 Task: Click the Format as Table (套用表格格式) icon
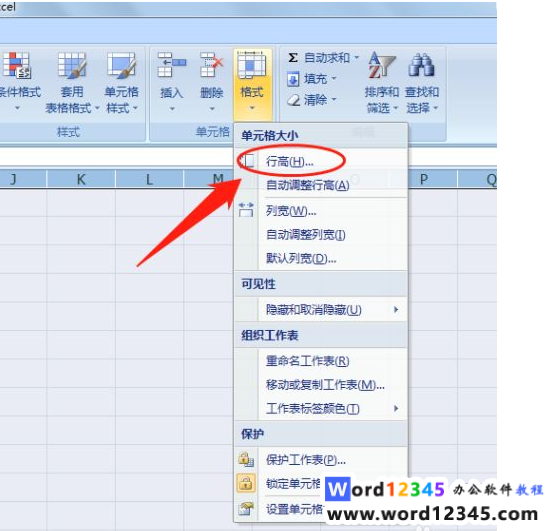[72, 65]
